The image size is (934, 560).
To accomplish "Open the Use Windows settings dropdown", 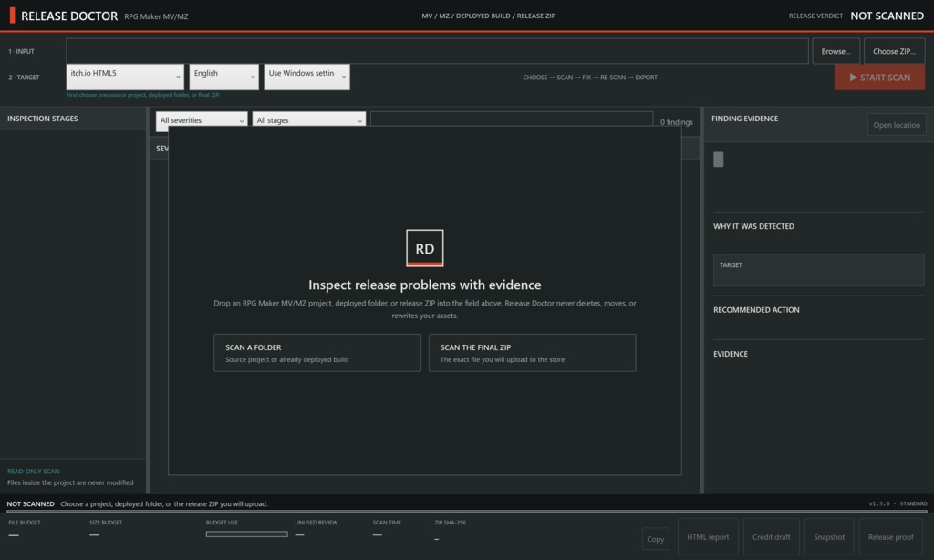I will click(x=306, y=77).
